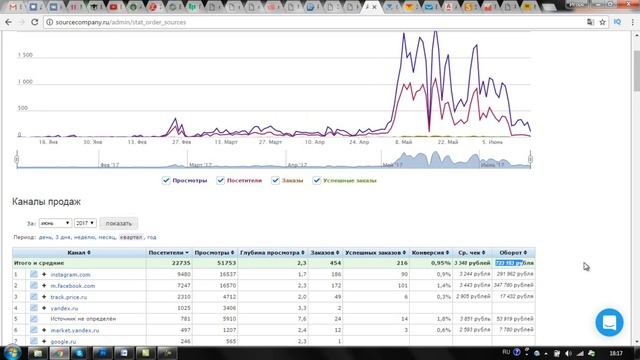The height and width of the screenshot is (360, 640).
Task: Switch to the YouTube browser tab
Action: pos(114,7)
